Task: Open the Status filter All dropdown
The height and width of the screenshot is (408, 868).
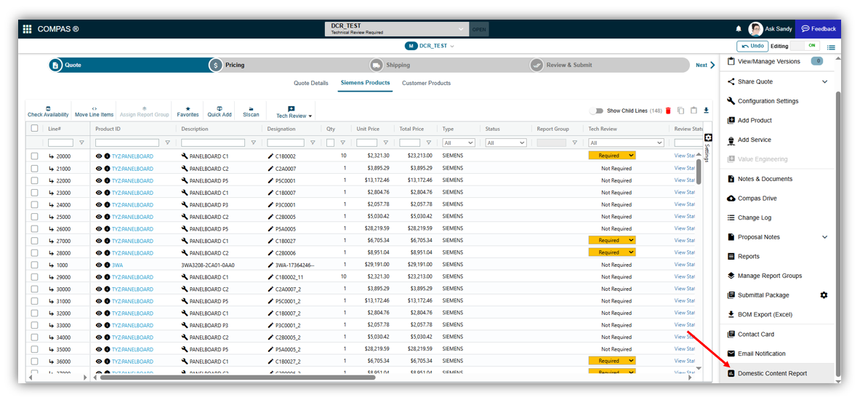Action: coord(506,143)
